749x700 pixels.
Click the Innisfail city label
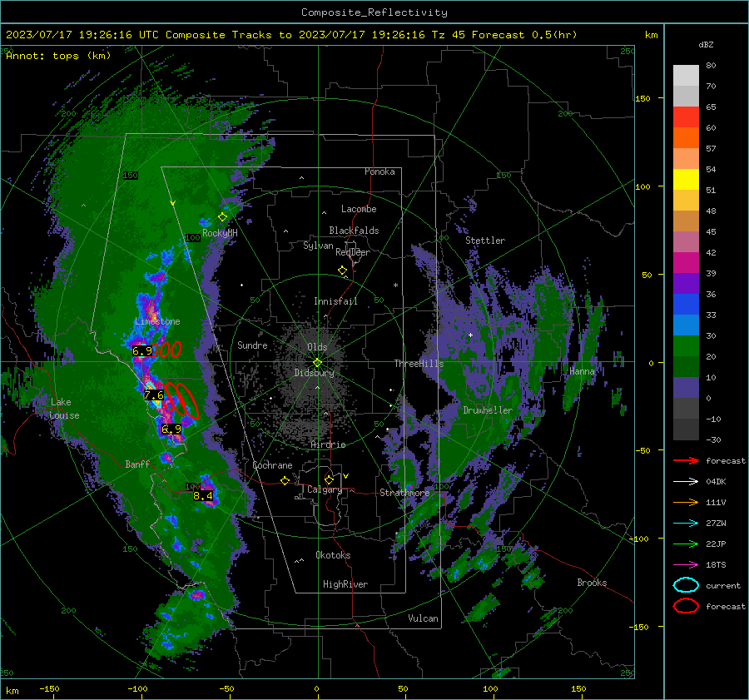[x=335, y=301]
